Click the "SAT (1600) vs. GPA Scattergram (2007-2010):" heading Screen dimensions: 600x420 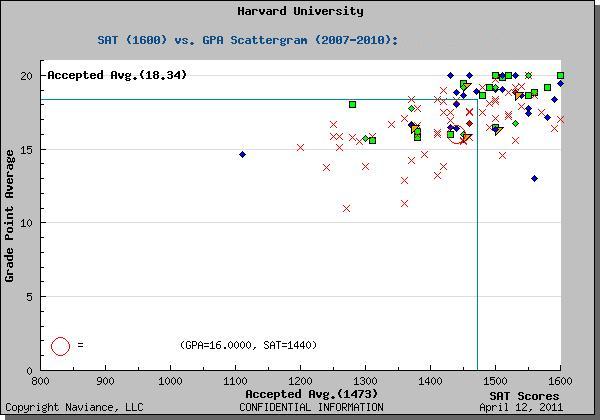coord(248,40)
